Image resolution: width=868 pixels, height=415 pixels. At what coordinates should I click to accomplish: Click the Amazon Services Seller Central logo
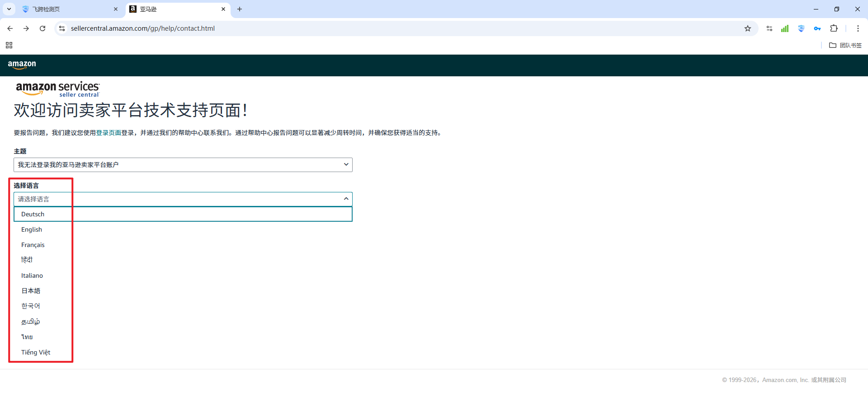point(58,89)
